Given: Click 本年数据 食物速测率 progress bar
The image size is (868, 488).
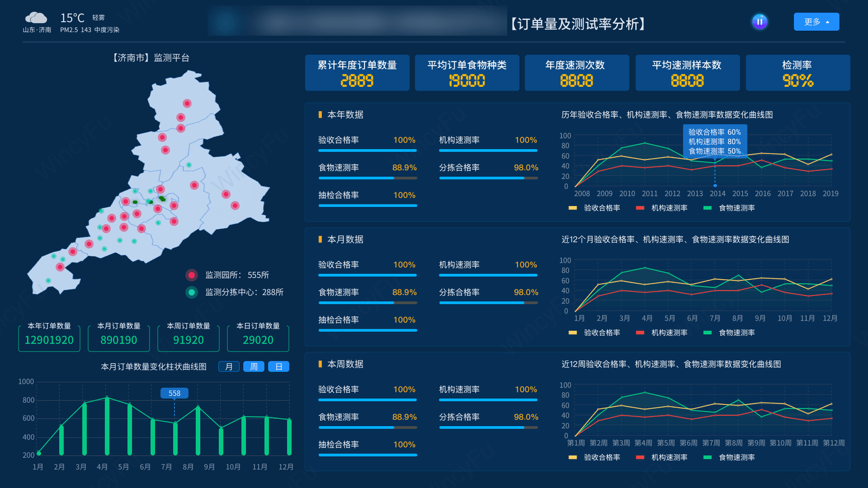Looking at the screenshot, I should coord(368,178).
